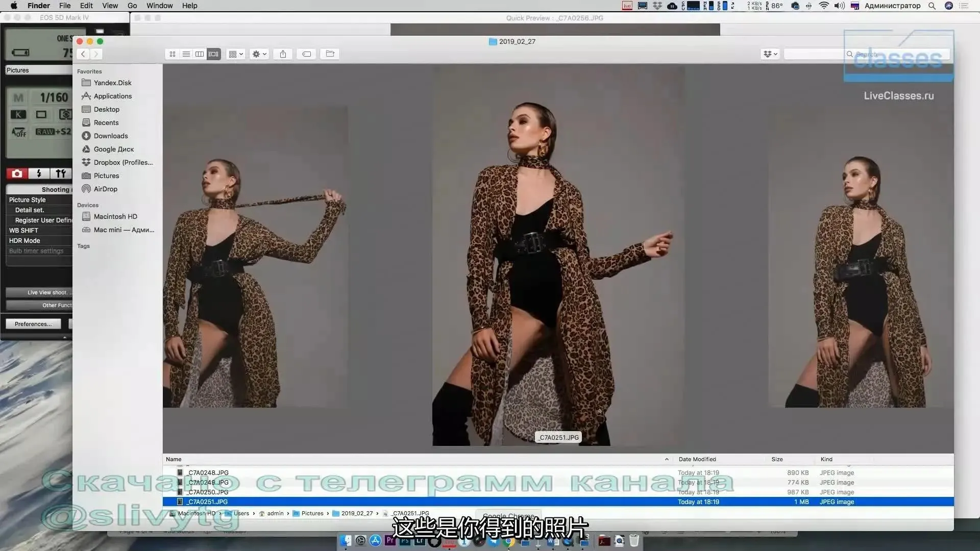Open the Dropbox toolbar dropdown
The height and width of the screenshot is (551, 980).
pos(770,54)
